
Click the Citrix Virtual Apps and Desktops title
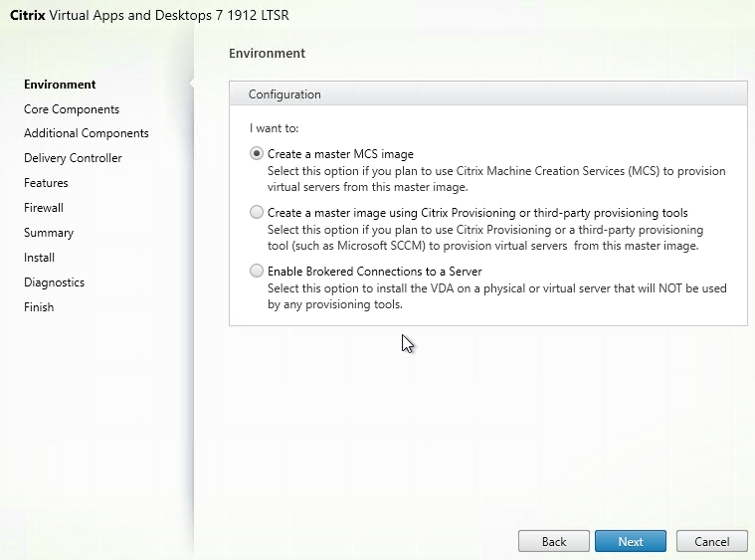pyautogui.click(x=149, y=17)
